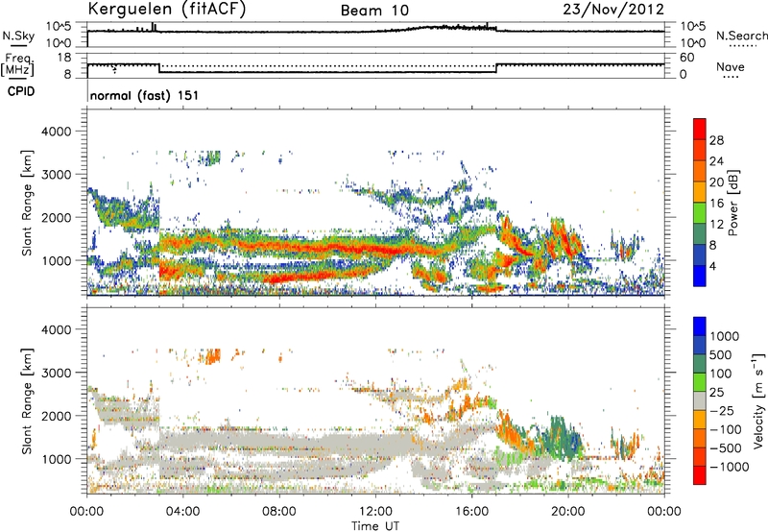Click the 60 tick on Nave axis
This screenshot has width=768, height=532.
point(686,58)
